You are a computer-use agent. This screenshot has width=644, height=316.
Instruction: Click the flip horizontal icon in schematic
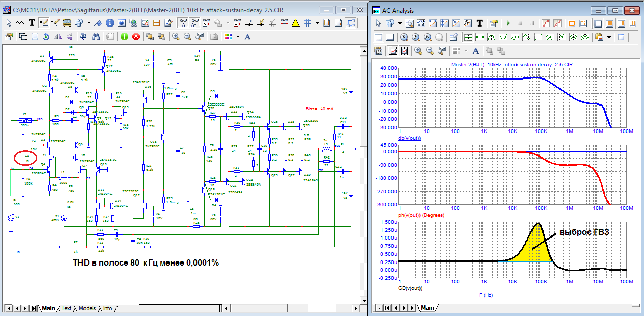[58, 36]
